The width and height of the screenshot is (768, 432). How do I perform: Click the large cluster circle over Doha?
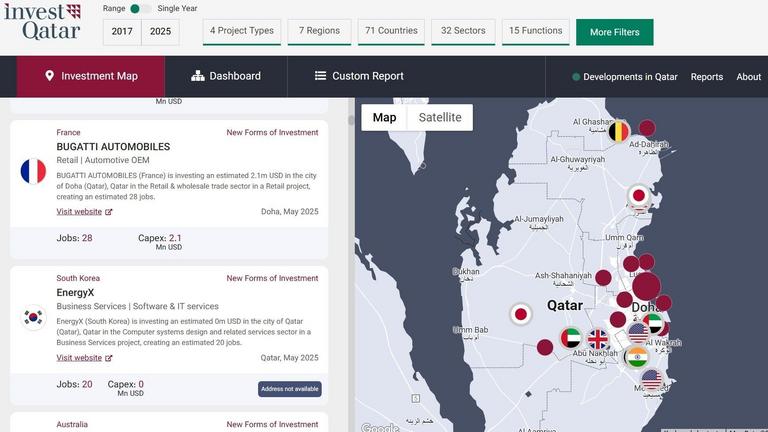coord(646,287)
